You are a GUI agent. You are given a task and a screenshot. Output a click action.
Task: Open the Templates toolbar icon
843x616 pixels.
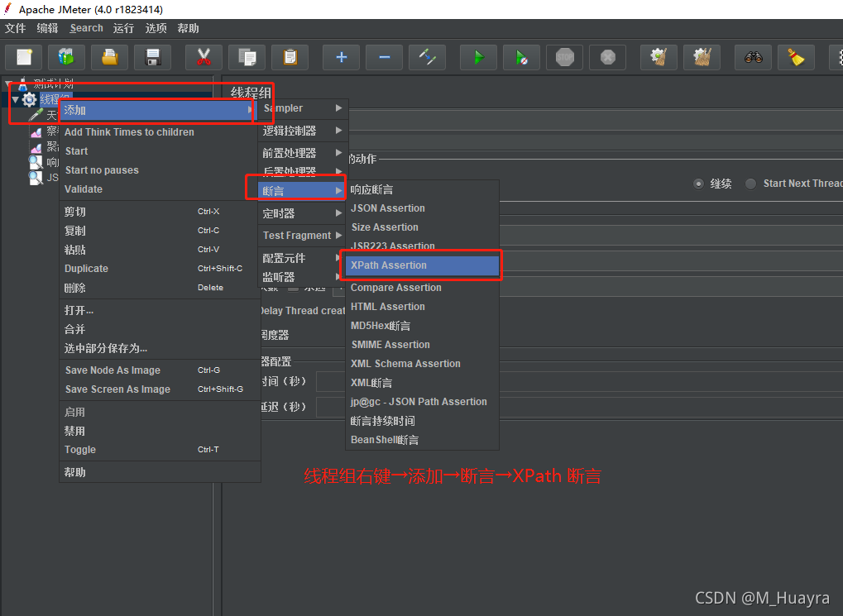point(66,57)
